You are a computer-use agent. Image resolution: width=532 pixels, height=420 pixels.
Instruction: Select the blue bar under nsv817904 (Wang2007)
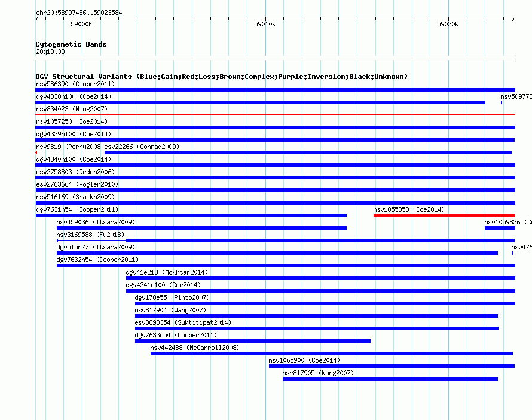tap(316, 316)
